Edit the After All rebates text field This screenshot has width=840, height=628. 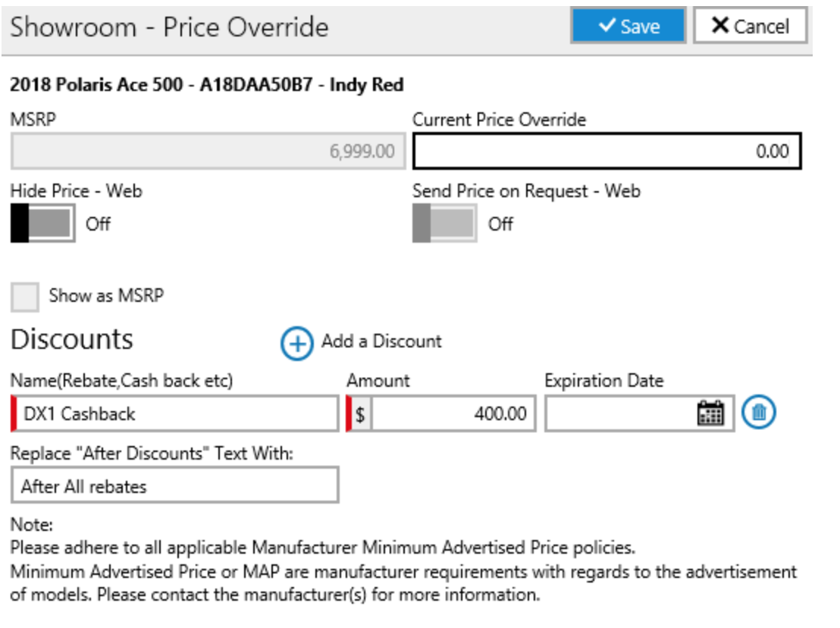(x=175, y=485)
